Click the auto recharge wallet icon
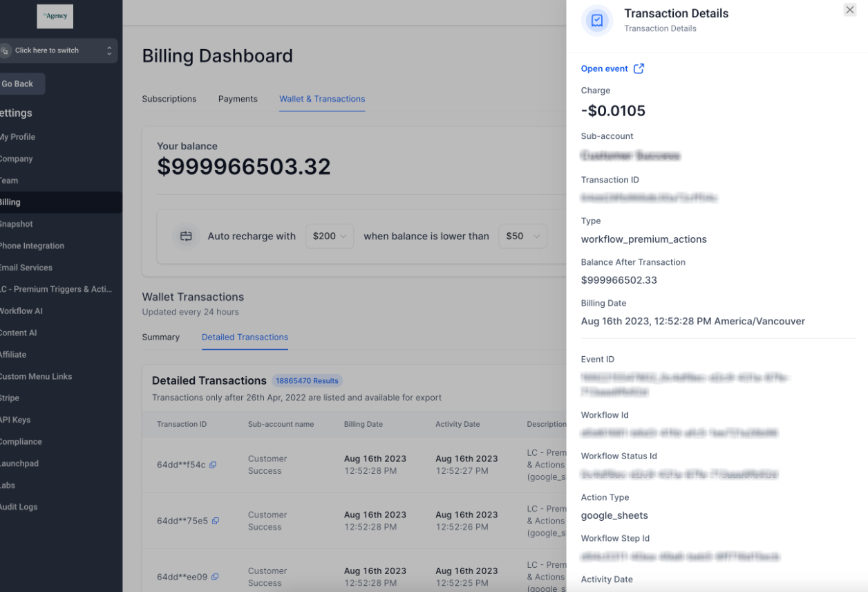Image resolution: width=868 pixels, height=592 pixels. [186, 236]
